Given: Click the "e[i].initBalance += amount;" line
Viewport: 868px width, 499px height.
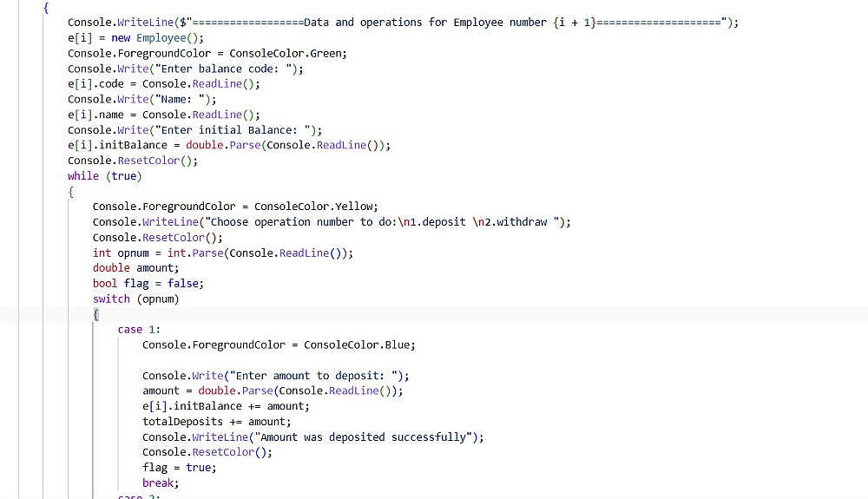Looking at the screenshot, I should pyautogui.click(x=226, y=407).
